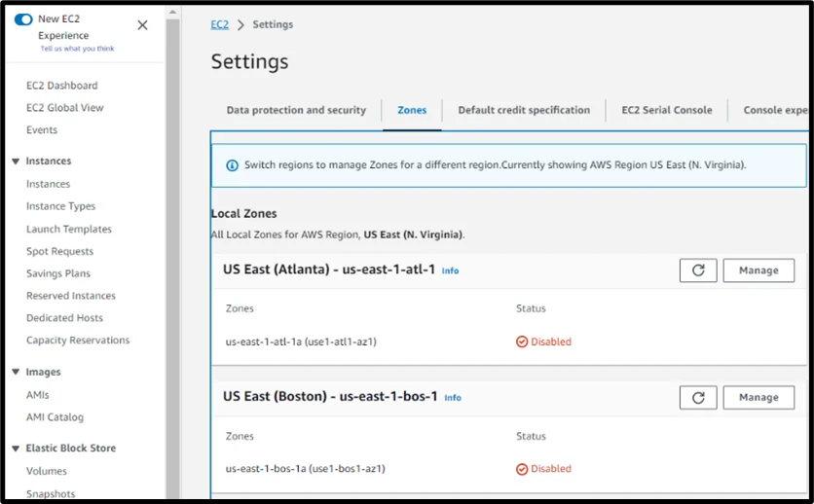Open 'Tell us what you think' link
This screenshot has width=814, height=504.
pos(77,49)
